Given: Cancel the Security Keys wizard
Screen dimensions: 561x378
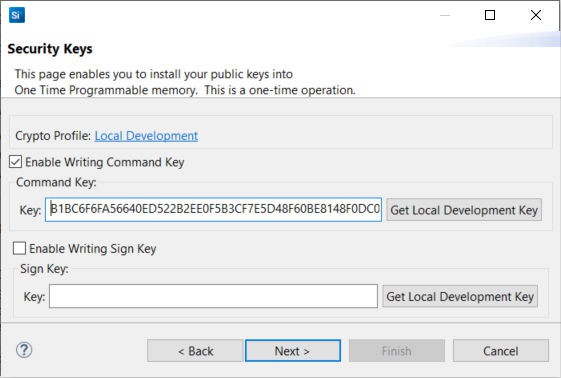Looking at the screenshot, I should click(501, 351).
